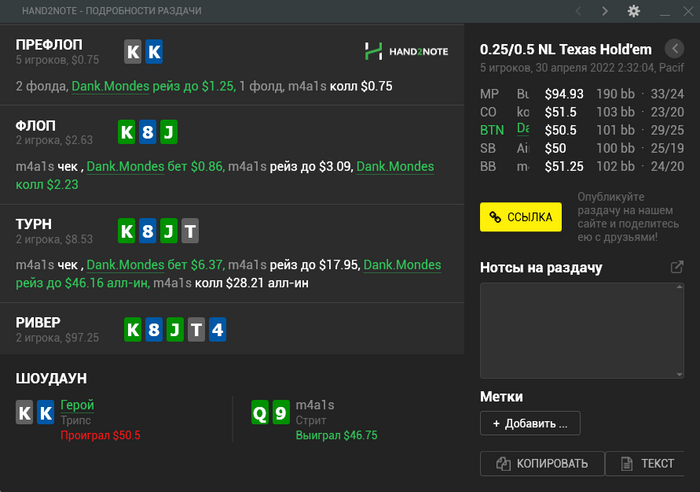Pop out the hand notes editor
This screenshot has height=492, width=700.
[677, 267]
